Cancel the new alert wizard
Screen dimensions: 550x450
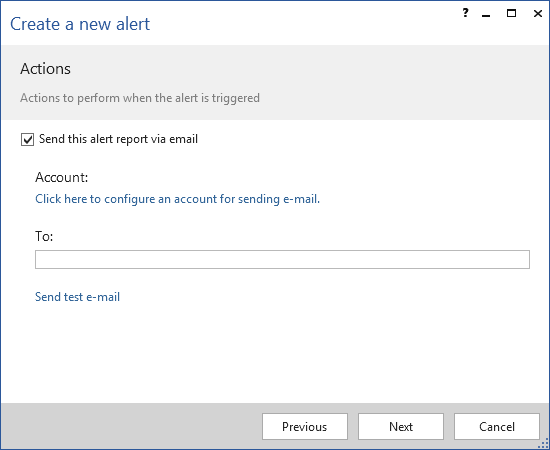[497, 427]
